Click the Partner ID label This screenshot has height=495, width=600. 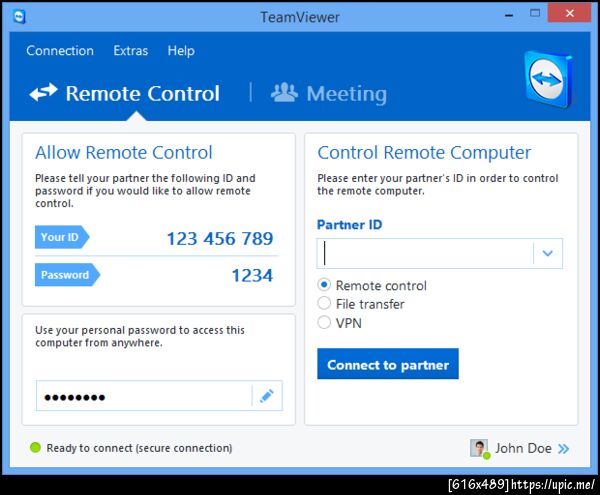[350, 225]
